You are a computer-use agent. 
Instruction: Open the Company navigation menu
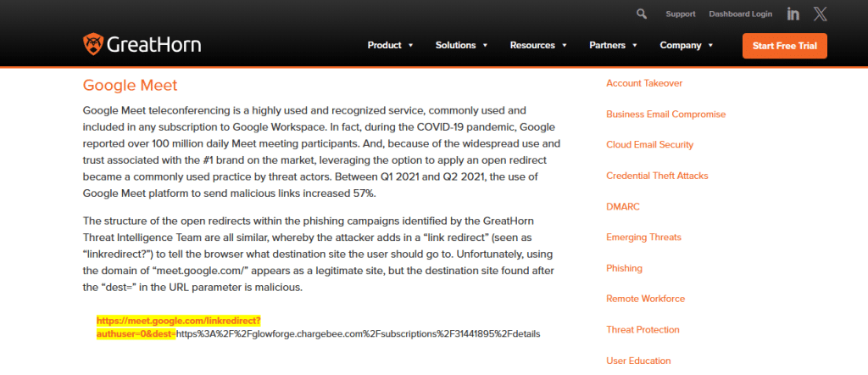pos(687,45)
